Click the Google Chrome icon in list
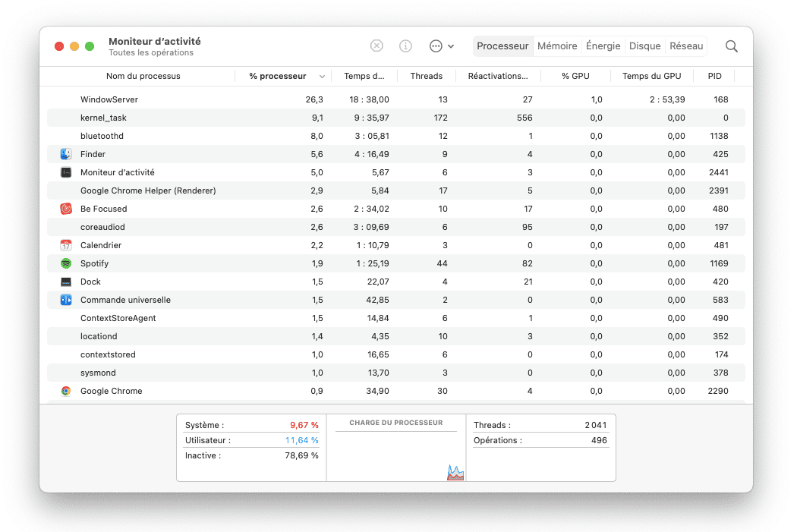 point(66,391)
